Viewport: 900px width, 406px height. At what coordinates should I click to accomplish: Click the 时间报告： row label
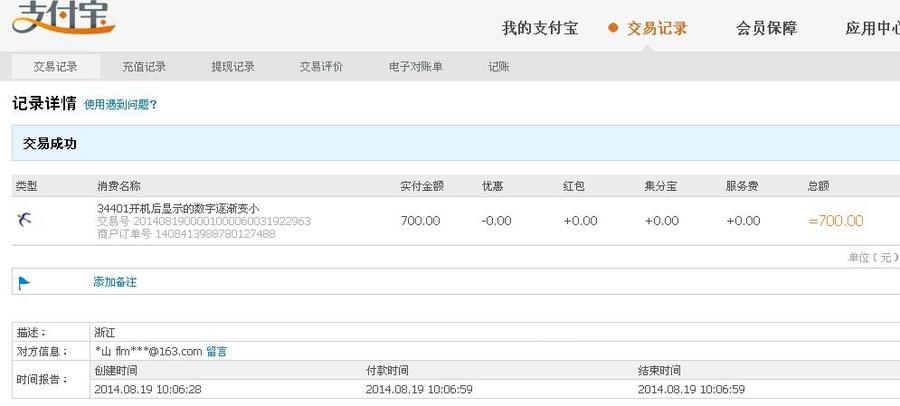click(x=42, y=380)
